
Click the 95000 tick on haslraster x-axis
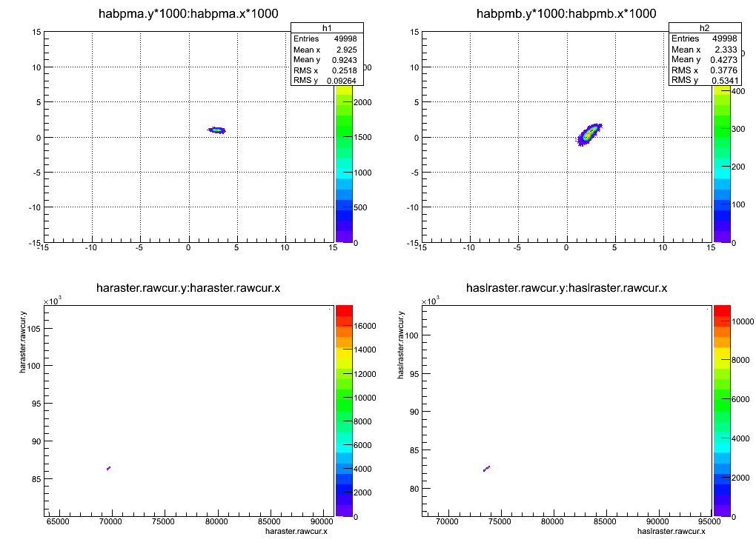pyautogui.click(x=710, y=521)
